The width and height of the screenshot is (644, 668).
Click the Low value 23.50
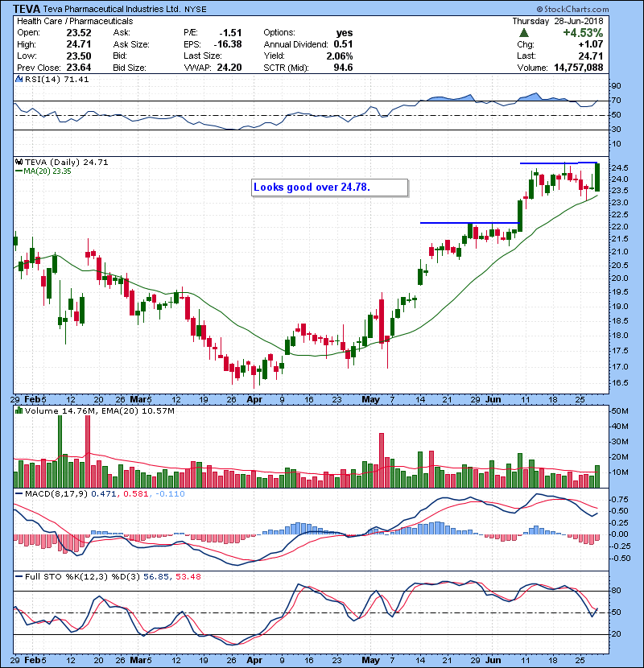[79, 56]
